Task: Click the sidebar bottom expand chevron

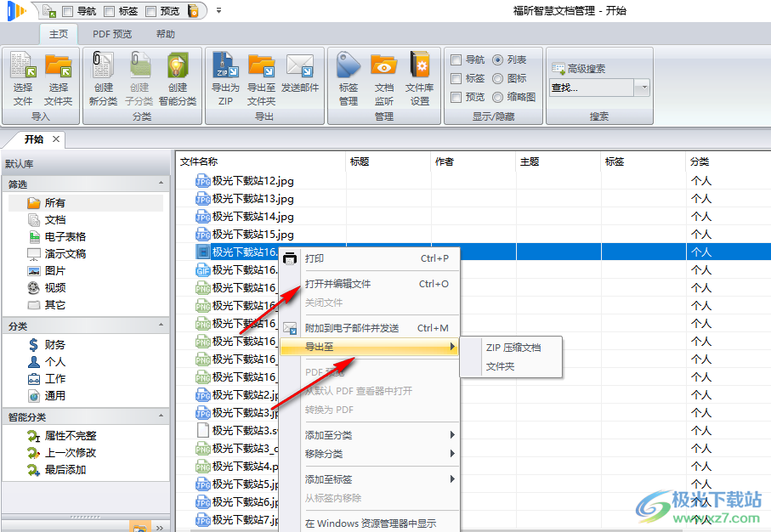Action: pyautogui.click(x=159, y=528)
